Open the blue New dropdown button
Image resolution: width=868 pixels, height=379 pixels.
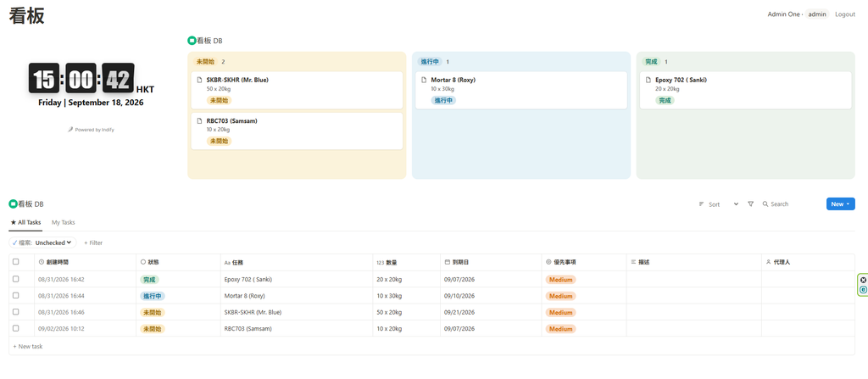(x=840, y=203)
